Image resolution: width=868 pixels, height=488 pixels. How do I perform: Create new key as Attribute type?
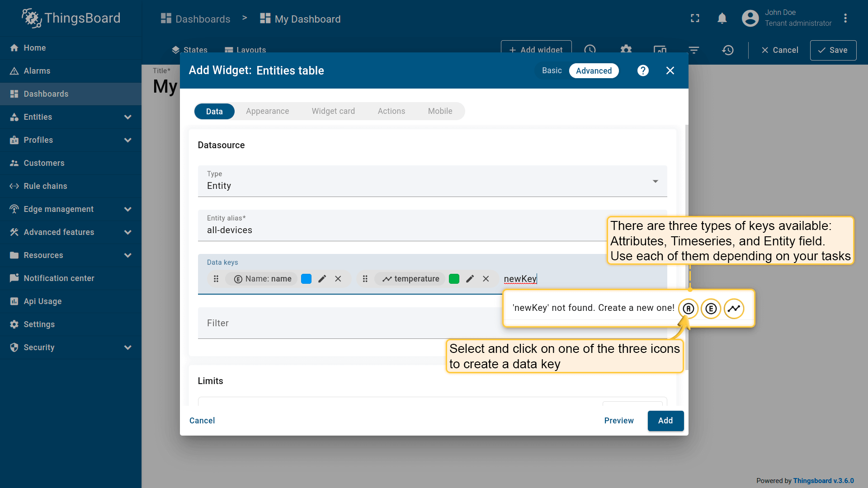(688, 309)
